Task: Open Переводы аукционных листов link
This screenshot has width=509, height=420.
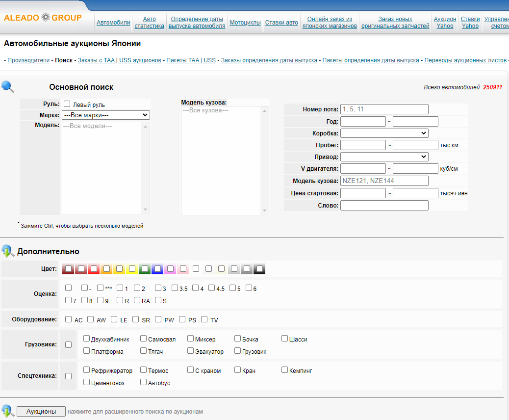Action: click(x=465, y=60)
